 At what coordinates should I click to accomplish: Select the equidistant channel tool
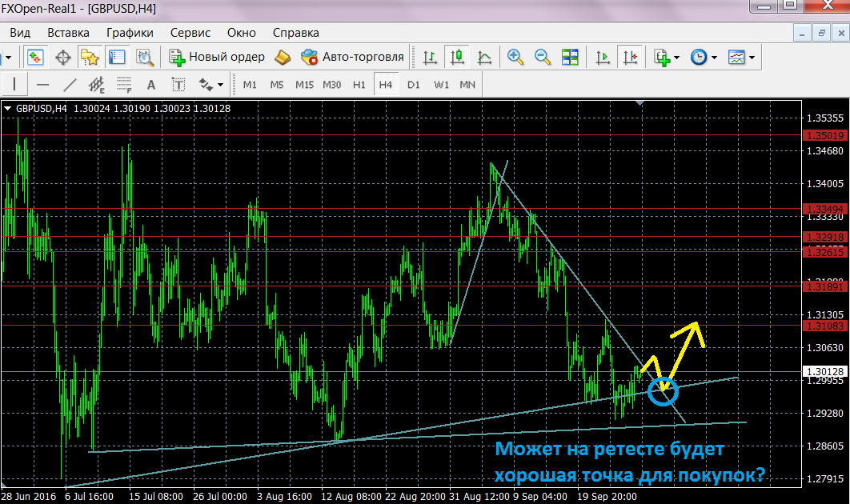pyautogui.click(x=97, y=85)
